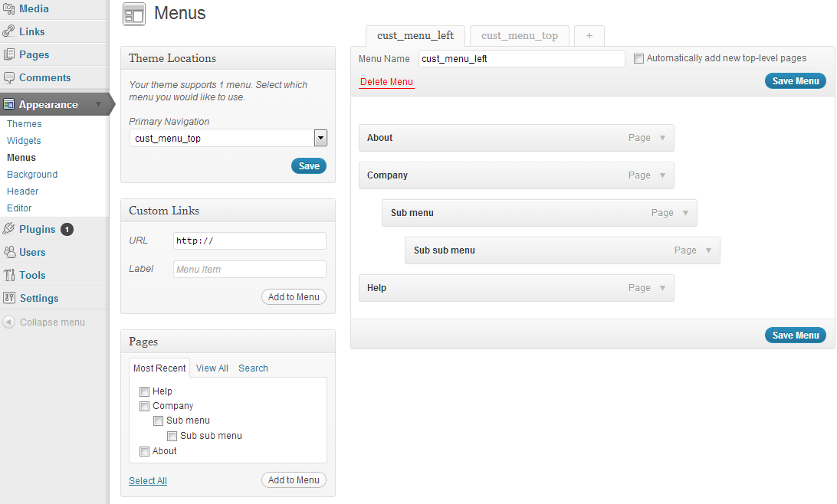Open Themes under Appearance
This screenshot has width=837, height=504.
pos(24,124)
